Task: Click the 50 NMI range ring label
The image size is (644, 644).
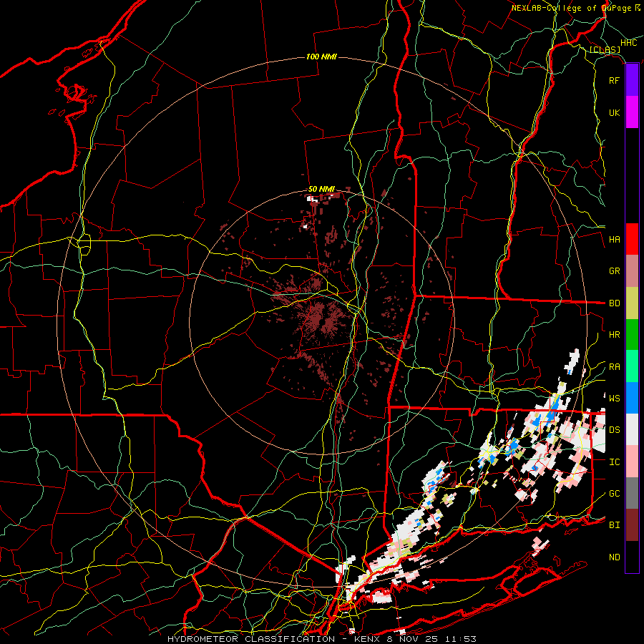Action: tap(321, 189)
